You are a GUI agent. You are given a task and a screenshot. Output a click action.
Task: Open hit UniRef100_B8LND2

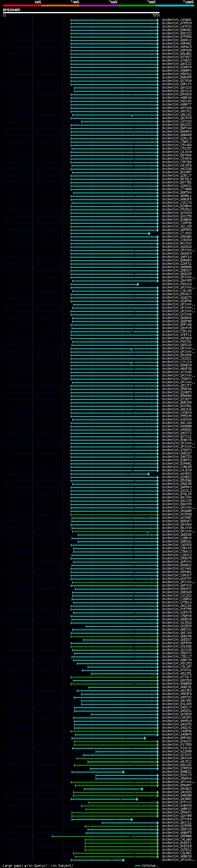click(177, 54)
